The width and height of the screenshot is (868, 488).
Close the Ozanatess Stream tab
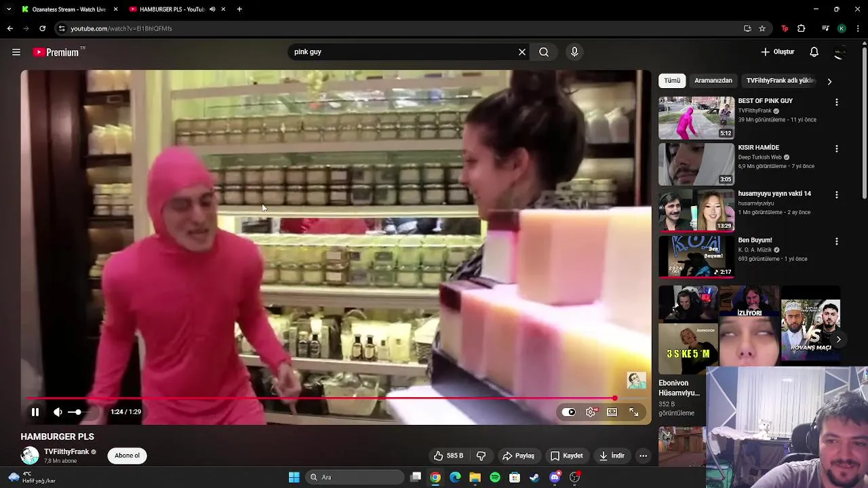(116, 9)
